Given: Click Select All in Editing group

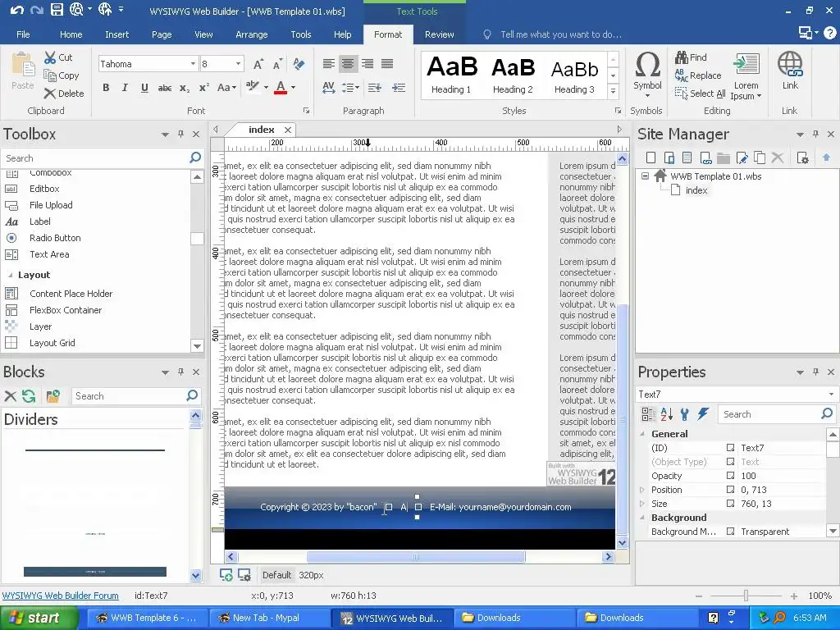Looking at the screenshot, I should click(701, 94).
